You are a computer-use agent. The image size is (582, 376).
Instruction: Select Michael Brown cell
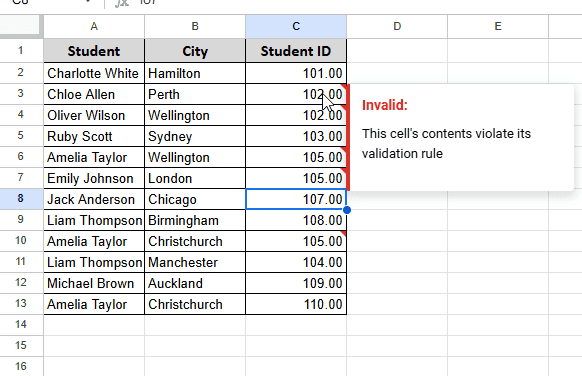[94, 284]
